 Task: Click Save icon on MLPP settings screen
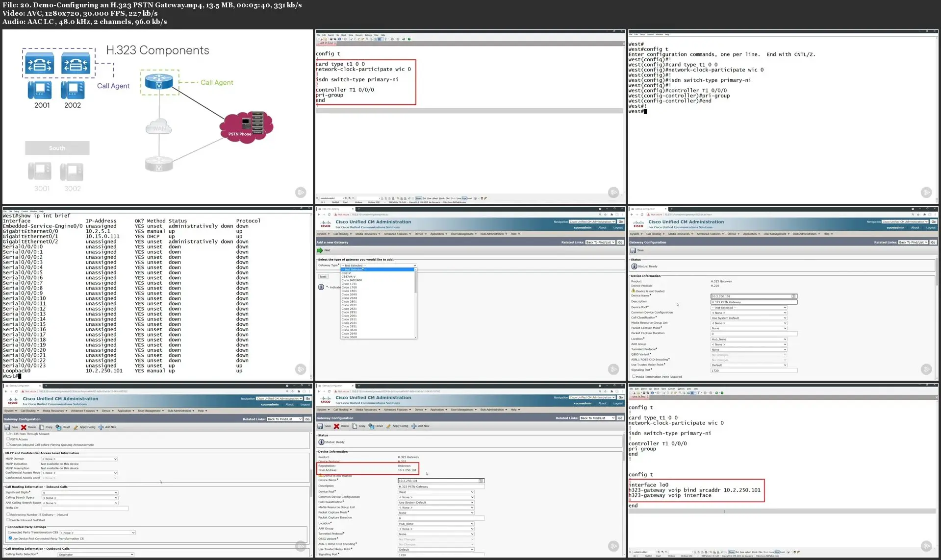[x=7, y=427]
